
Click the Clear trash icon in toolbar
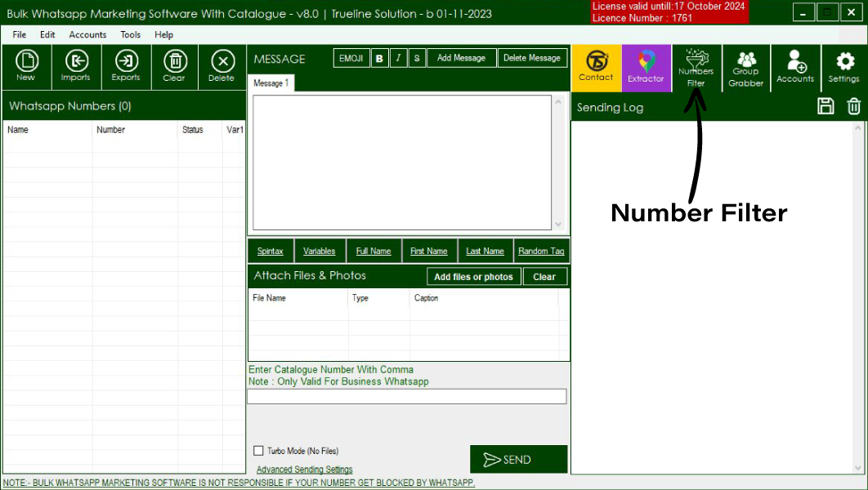tap(174, 66)
